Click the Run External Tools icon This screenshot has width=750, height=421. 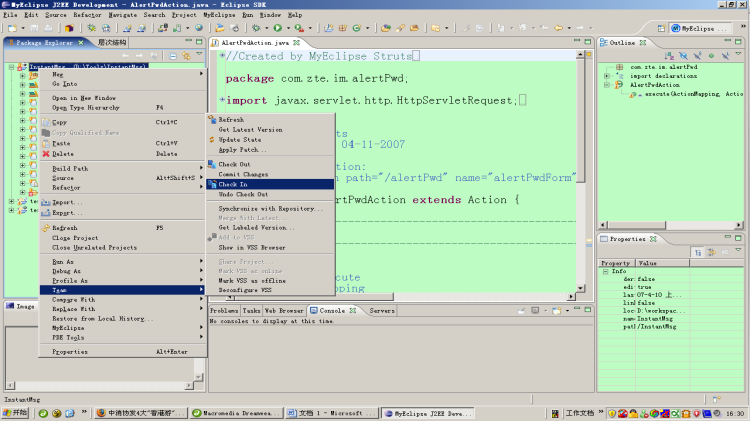coord(299,28)
